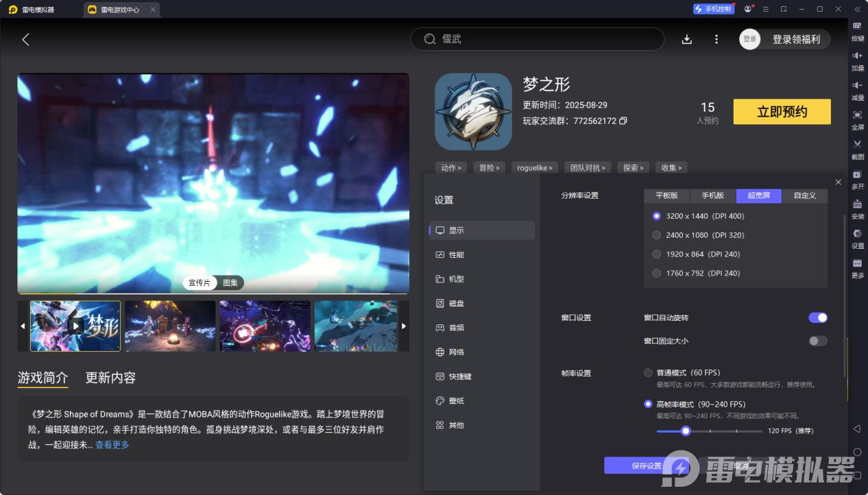Open hamburger menu in title bar
The image size is (868, 495).
click(x=766, y=9)
